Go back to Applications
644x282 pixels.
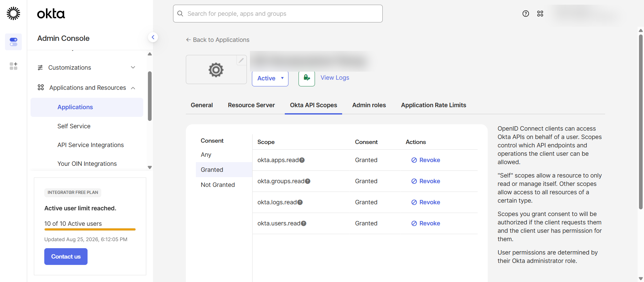[217, 40]
